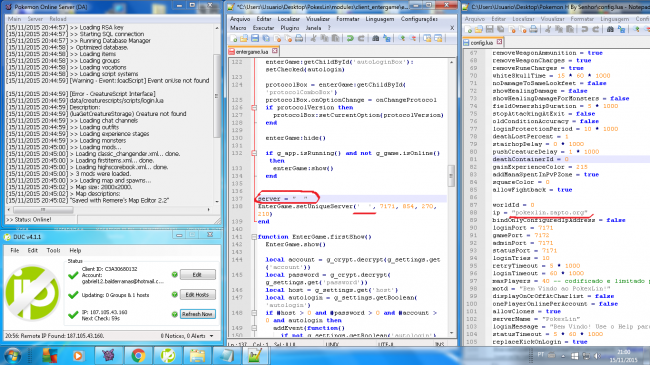Viewport: 650px width, 365px height.
Task: Click Open file icon in config.lua Notepad++ toolbar
Action: coord(479,29)
